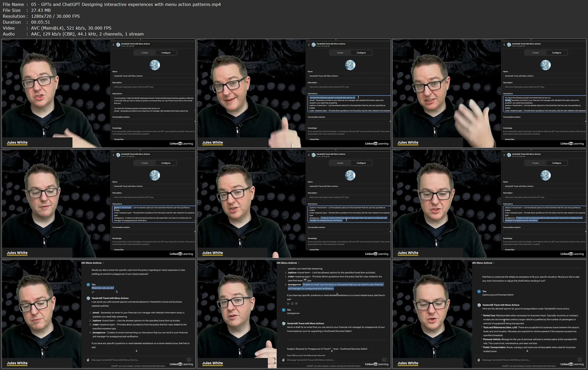Click GPT avatar beside 'Here are the allowed options' reply

479,305
